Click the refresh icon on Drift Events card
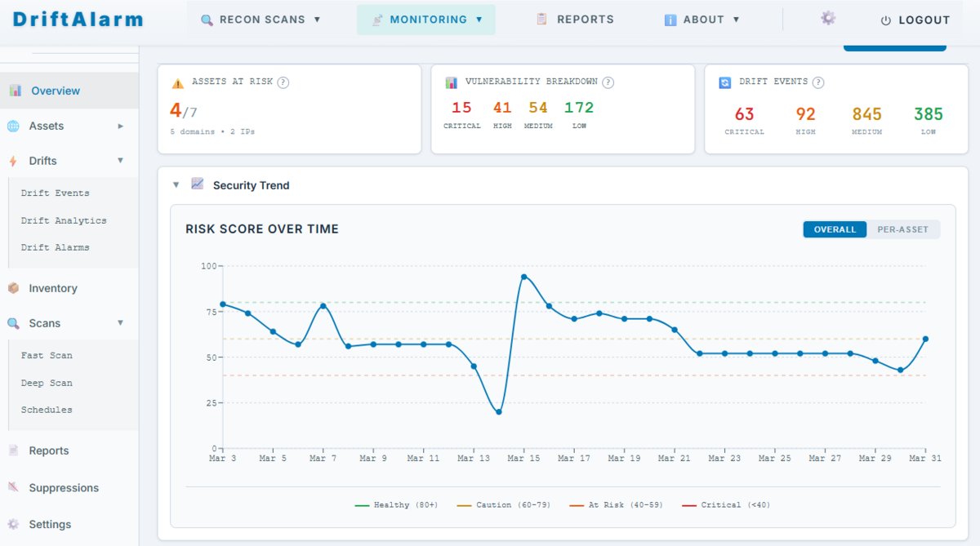980x546 pixels. pyautogui.click(x=725, y=82)
